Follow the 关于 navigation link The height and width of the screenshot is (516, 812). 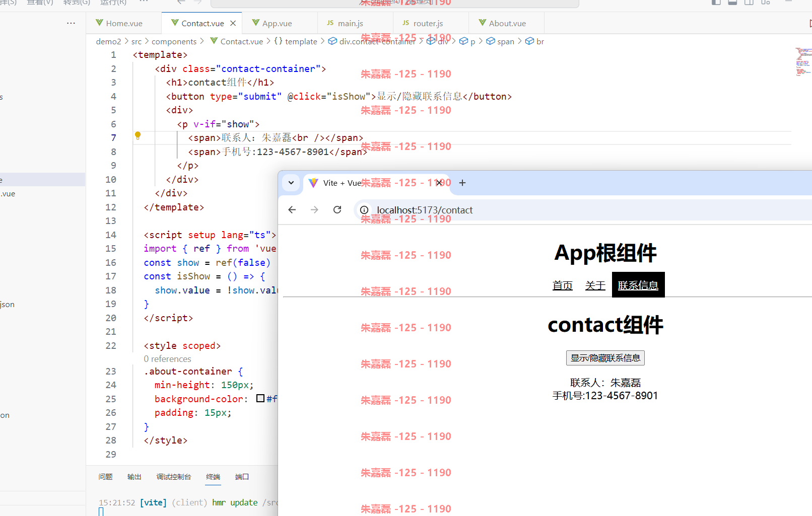(595, 285)
